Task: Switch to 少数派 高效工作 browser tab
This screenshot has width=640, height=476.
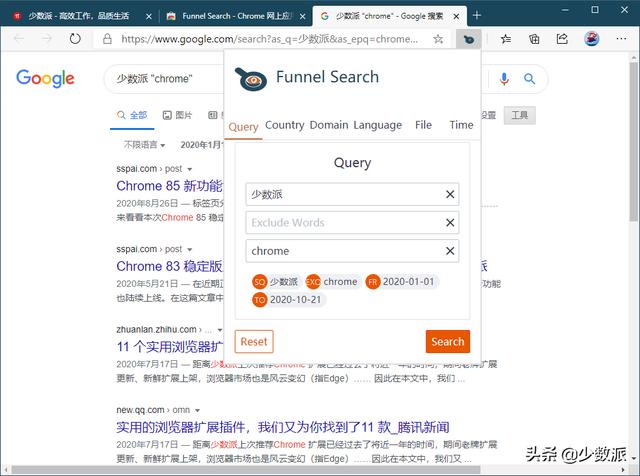Action: point(78,16)
